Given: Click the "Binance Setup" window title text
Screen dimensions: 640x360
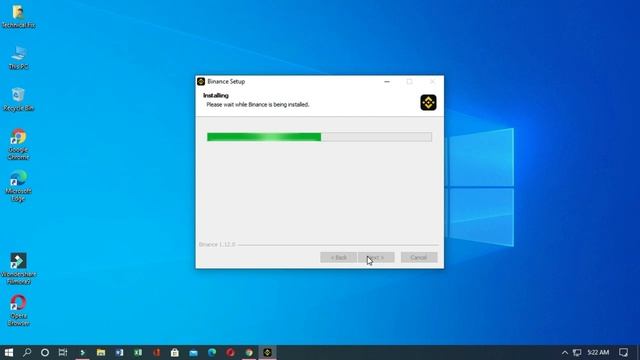Looking at the screenshot, I should [226, 82].
